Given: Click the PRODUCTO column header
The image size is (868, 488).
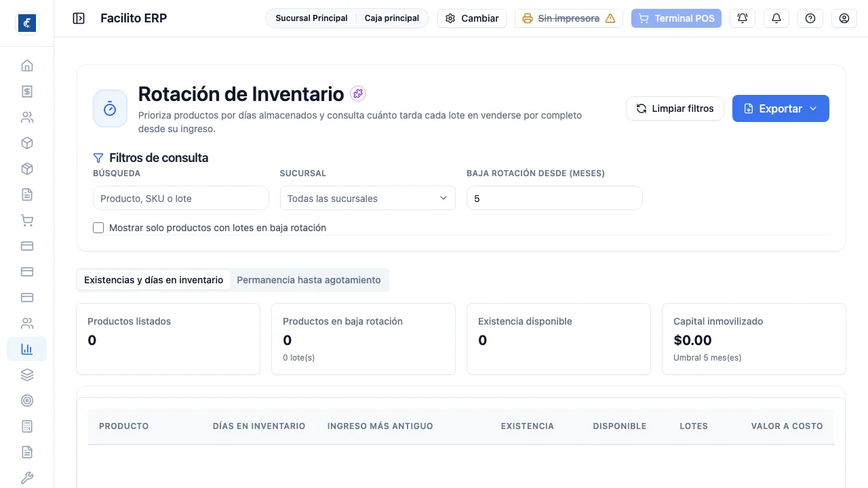Looking at the screenshot, I should [x=124, y=426].
